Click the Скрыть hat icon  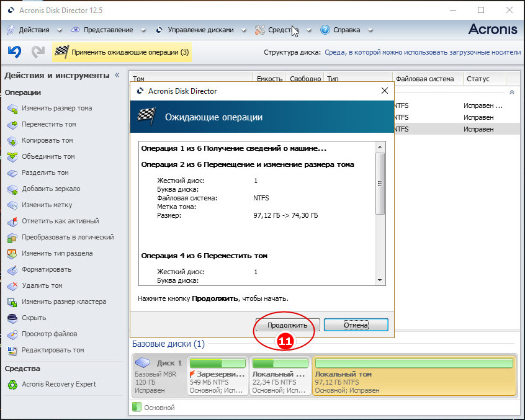click(12, 318)
